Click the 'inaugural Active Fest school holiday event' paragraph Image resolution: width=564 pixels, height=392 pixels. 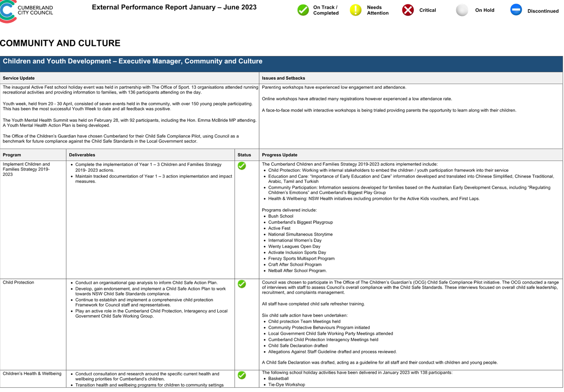[131, 90]
